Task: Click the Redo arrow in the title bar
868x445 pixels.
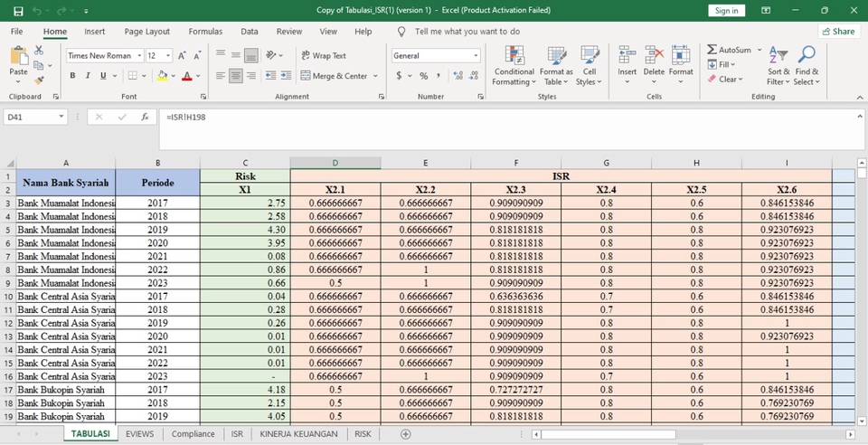Action: pyautogui.click(x=61, y=11)
